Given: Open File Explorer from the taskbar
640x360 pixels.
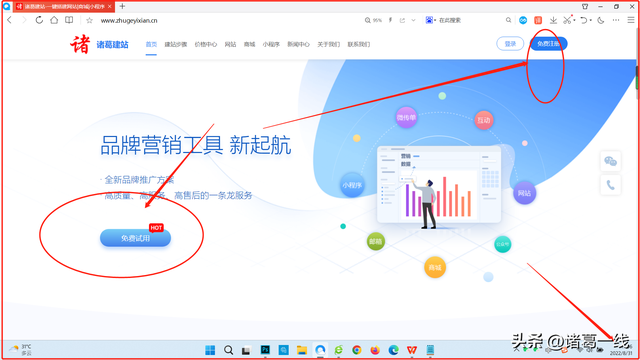Looking at the screenshot, I should tap(302, 350).
